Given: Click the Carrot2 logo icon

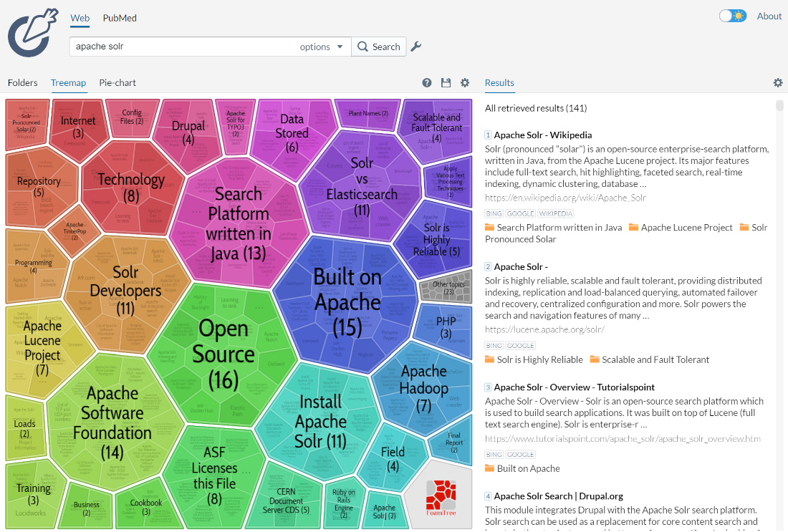Looking at the screenshot, I should 33,32.
